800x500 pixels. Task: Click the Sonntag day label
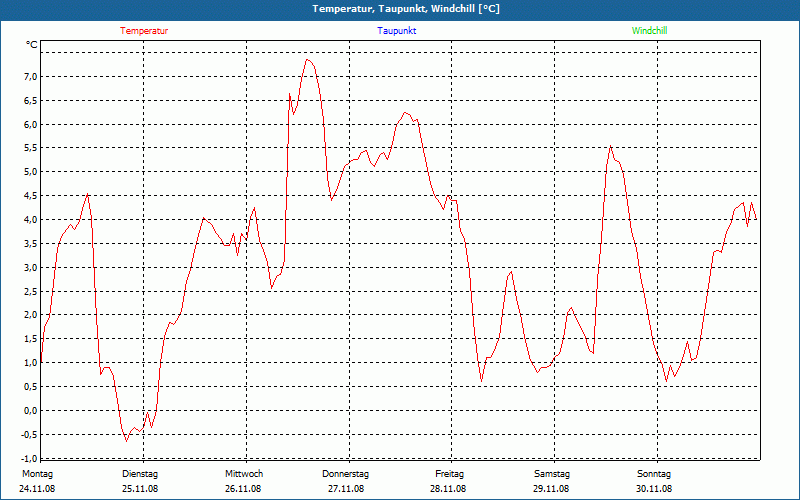click(654, 474)
